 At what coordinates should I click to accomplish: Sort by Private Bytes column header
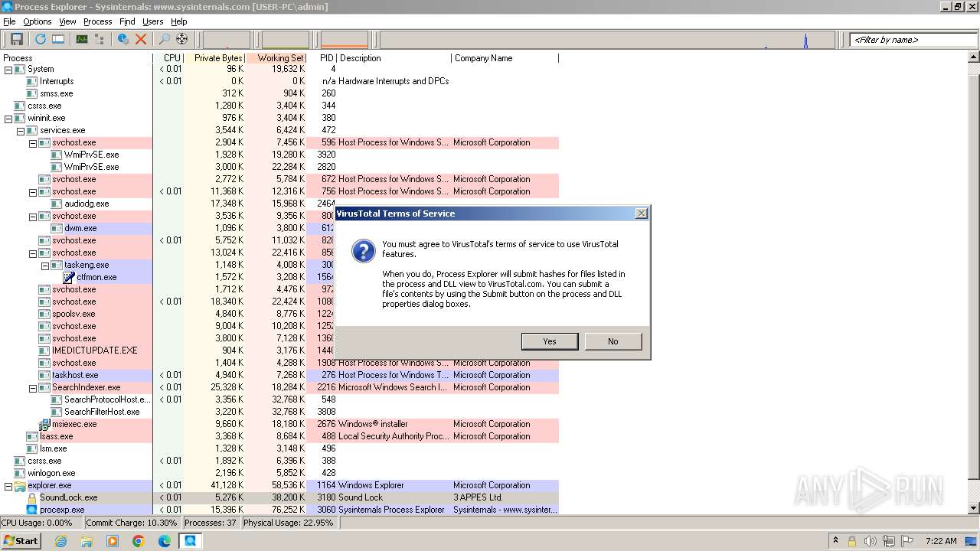(214, 58)
